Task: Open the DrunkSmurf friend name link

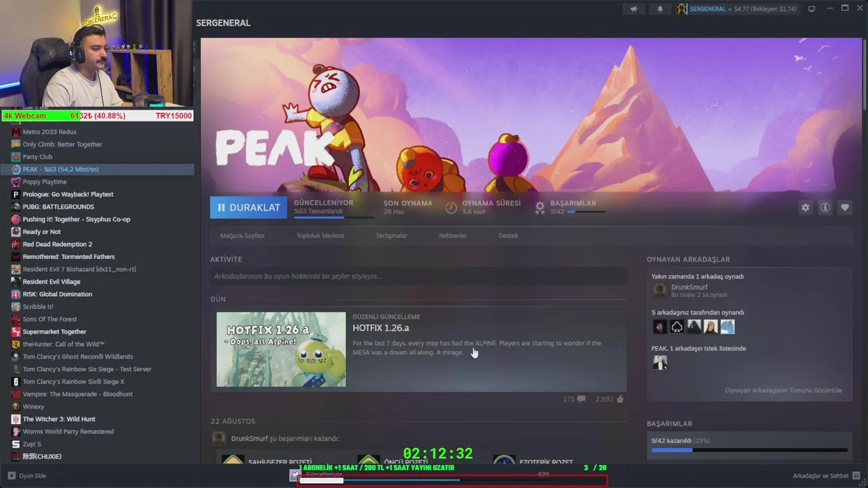Action: [x=689, y=287]
